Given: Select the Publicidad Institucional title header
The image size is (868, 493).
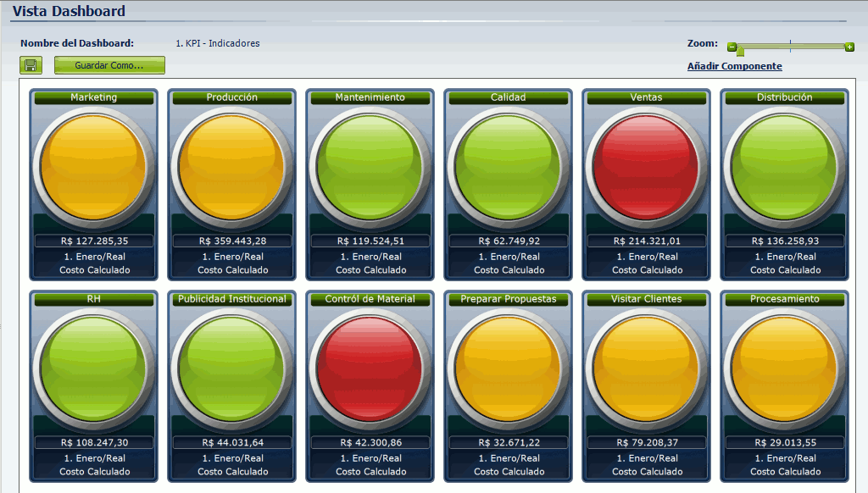Looking at the screenshot, I should [x=231, y=299].
